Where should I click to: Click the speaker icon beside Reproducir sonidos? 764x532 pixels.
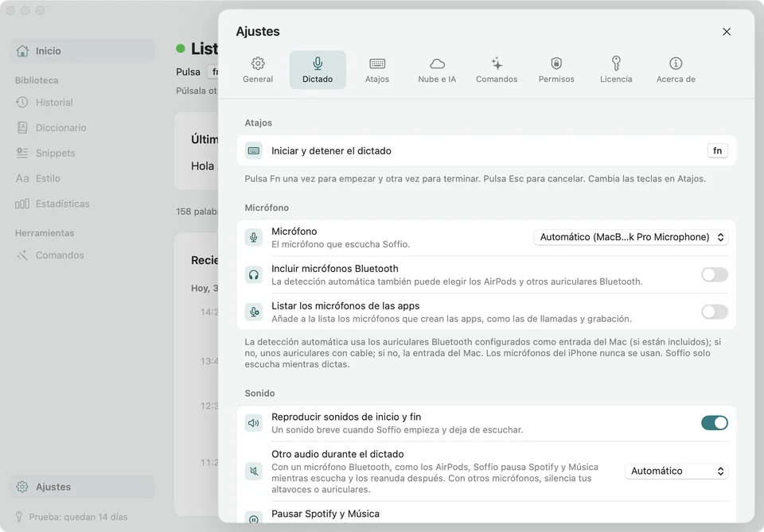[254, 423]
